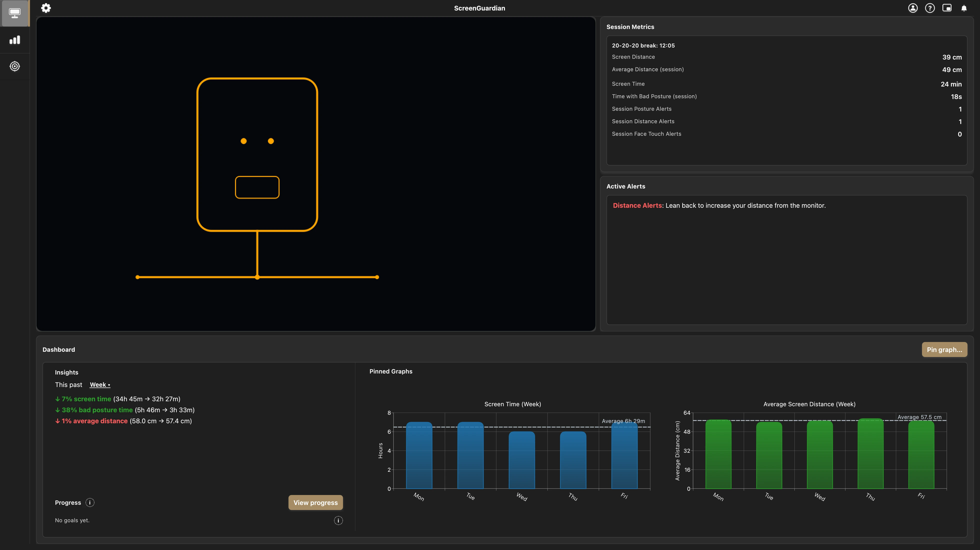The image size is (980, 550).
Task: Click the Screen Time (Week) graph title
Action: coord(512,404)
